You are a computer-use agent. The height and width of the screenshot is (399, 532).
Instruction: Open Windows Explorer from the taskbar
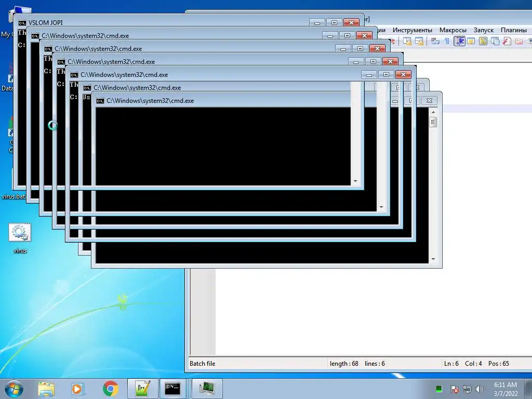pyautogui.click(x=46, y=389)
